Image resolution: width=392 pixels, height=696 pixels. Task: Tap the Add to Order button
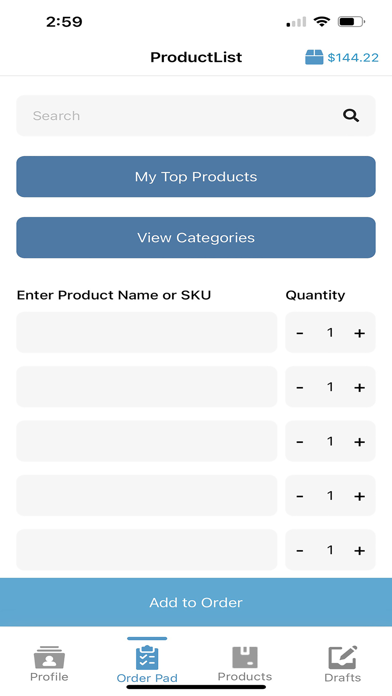pyautogui.click(x=196, y=602)
